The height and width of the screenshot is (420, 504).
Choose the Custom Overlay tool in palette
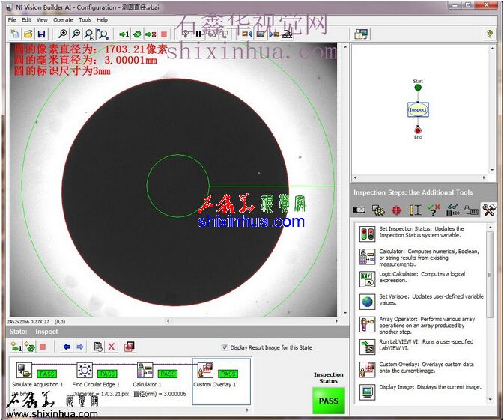click(x=367, y=369)
